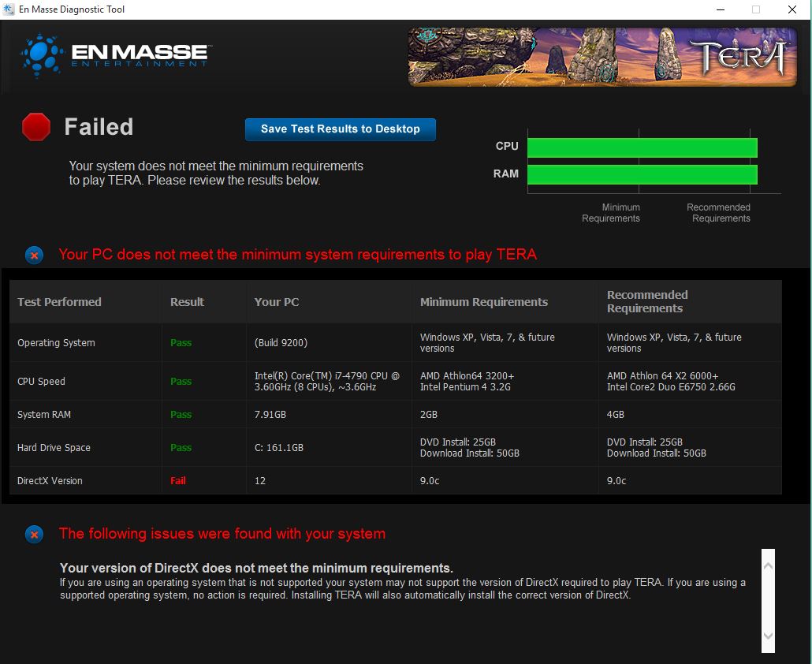
Task: Click Save Test Results to Desktop button
Action: point(341,129)
